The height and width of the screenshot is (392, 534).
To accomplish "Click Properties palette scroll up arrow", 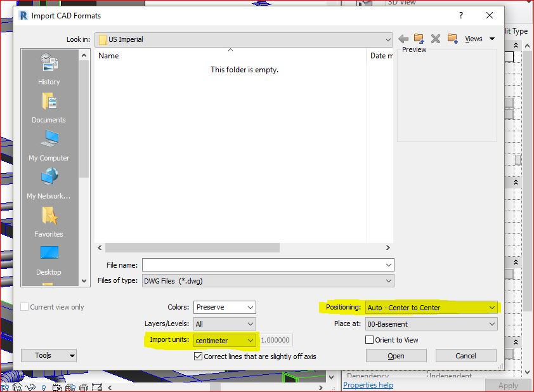I will pyautogui.click(x=528, y=45).
